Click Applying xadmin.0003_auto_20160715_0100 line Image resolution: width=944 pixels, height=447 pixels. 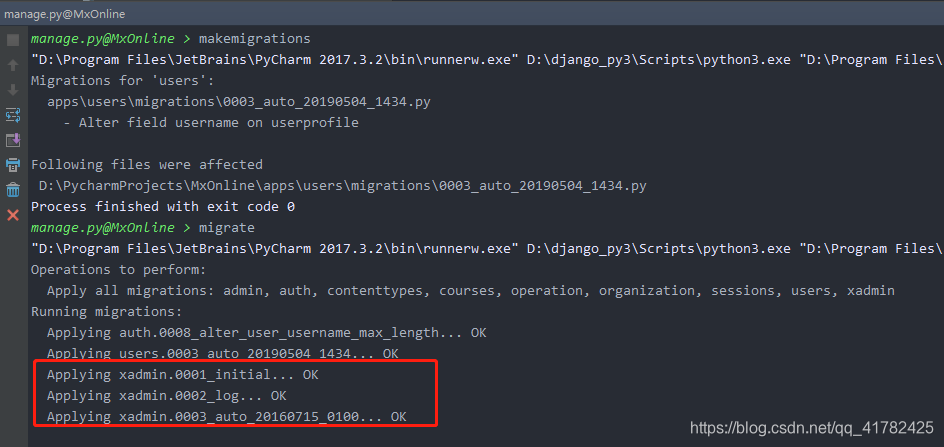227,416
